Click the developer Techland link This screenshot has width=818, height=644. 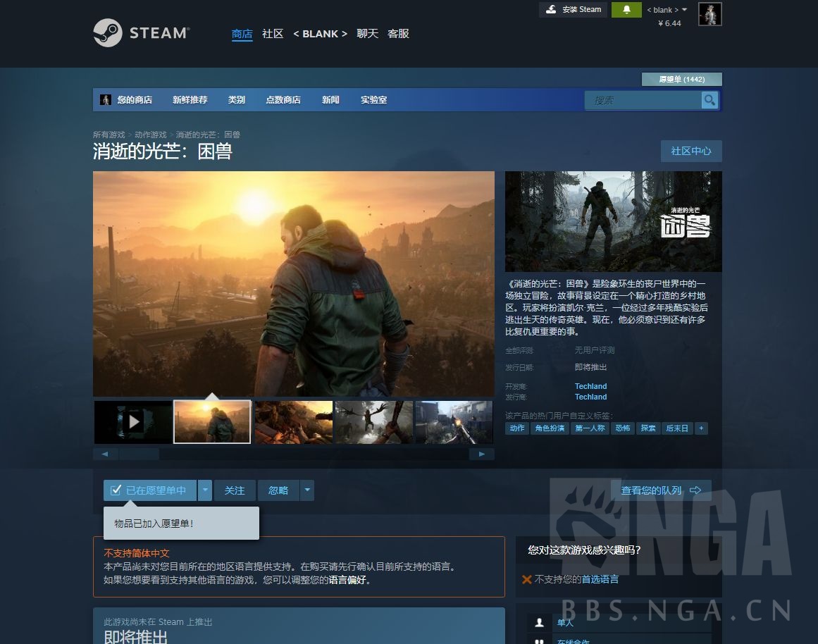coord(590,386)
